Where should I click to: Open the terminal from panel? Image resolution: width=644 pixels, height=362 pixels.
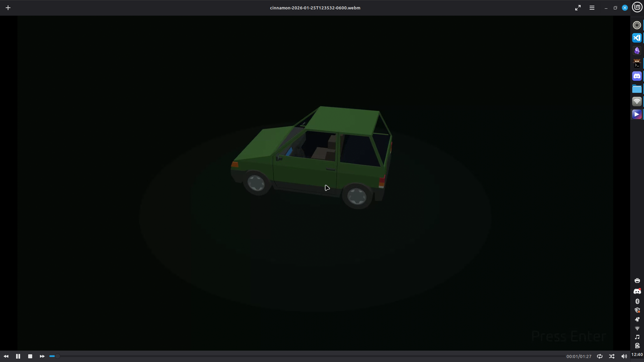[x=637, y=63]
